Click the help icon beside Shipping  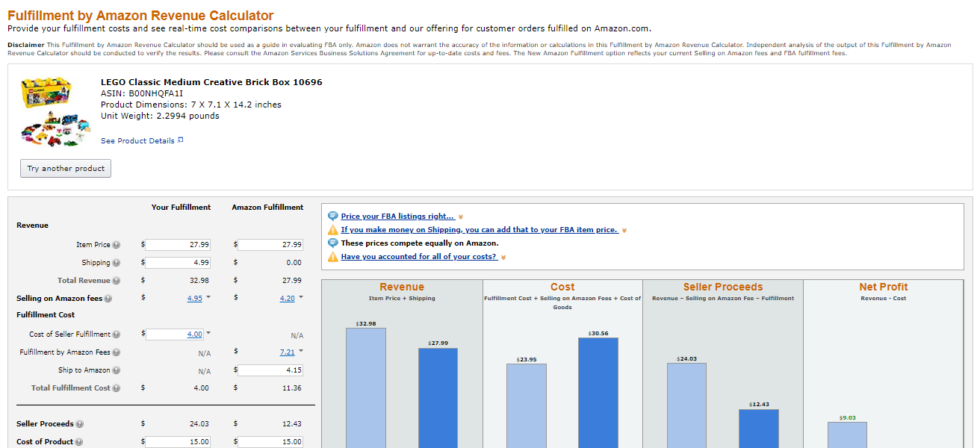117,263
